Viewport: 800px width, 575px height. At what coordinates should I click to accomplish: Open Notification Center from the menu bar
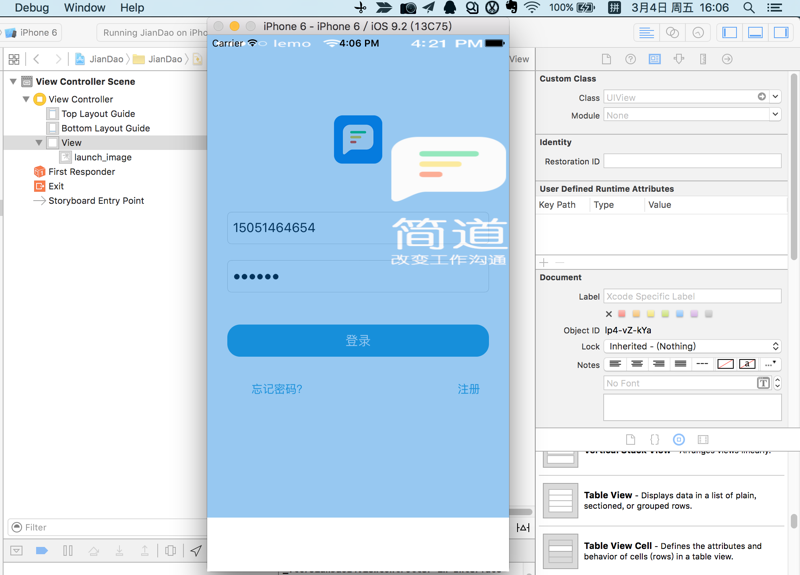click(x=774, y=8)
